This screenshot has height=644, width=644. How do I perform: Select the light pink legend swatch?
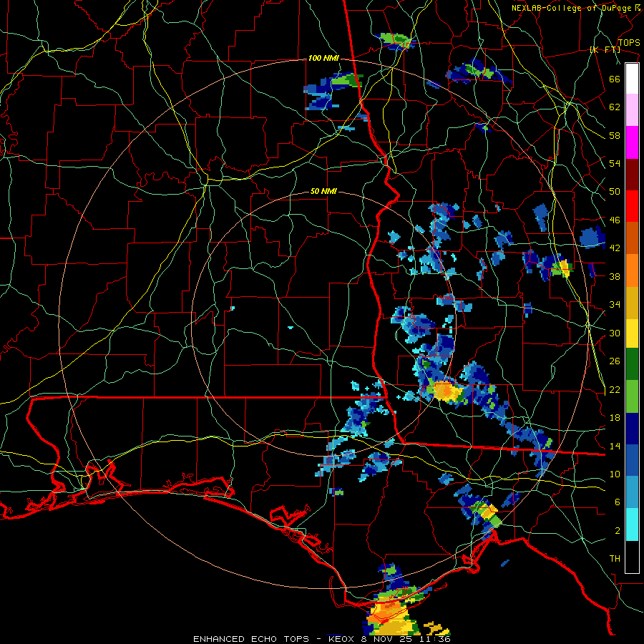click(632, 110)
